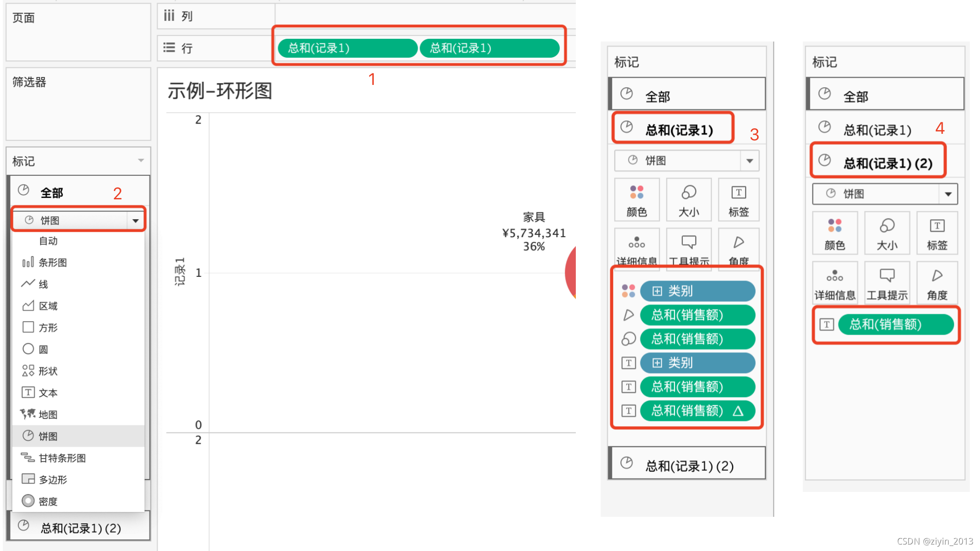Screen dimensions: 980x551
Task: Click 工具提示 tooltip card in right marks panel
Action: (886, 282)
